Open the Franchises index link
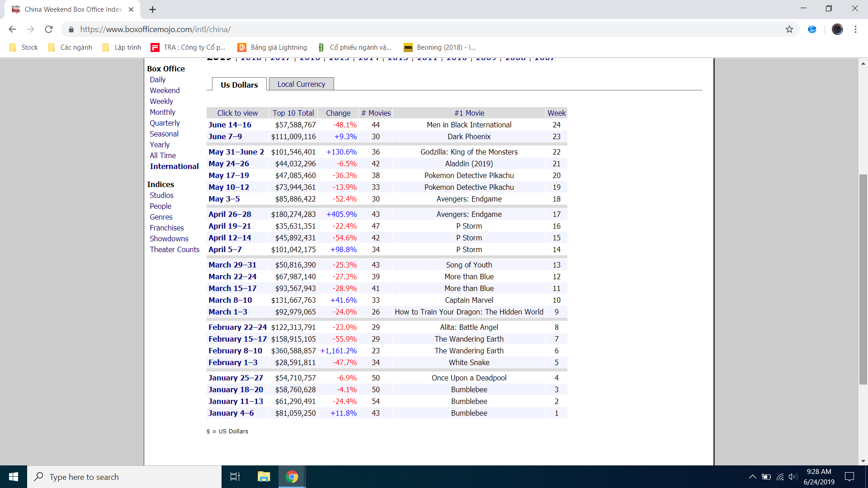The height and width of the screenshot is (488, 868). (167, 228)
